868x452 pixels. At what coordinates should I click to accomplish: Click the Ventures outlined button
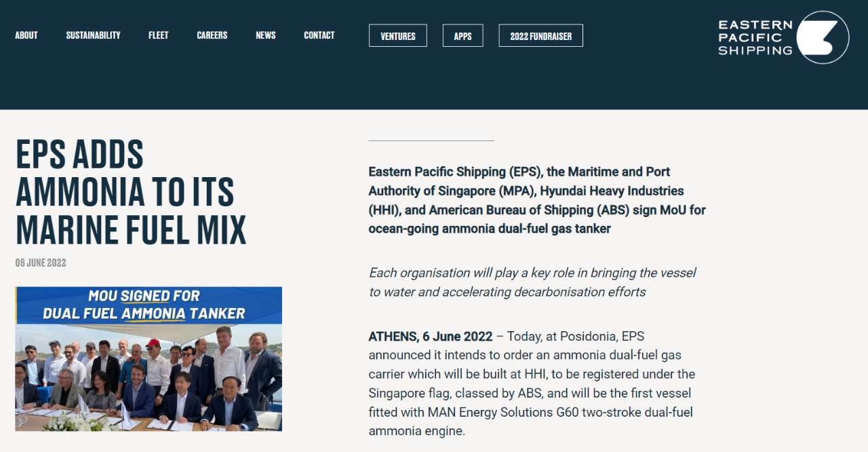tap(398, 36)
